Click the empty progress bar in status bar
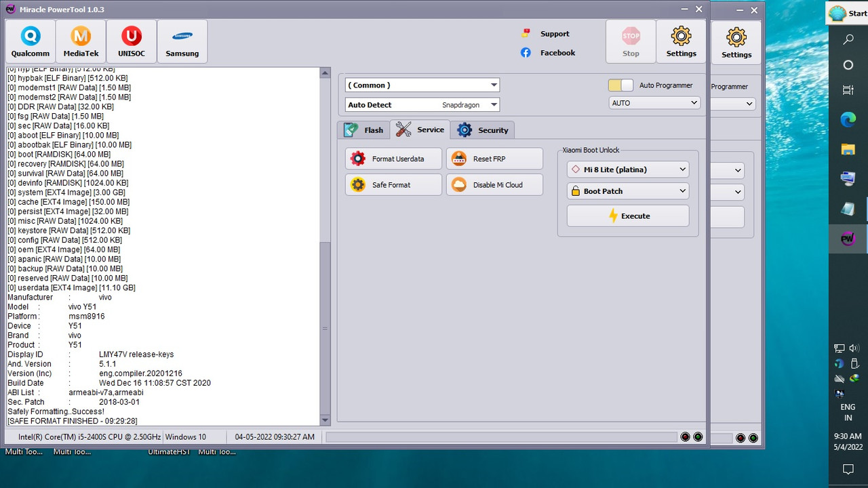Image resolution: width=868 pixels, height=488 pixels. [x=501, y=437]
